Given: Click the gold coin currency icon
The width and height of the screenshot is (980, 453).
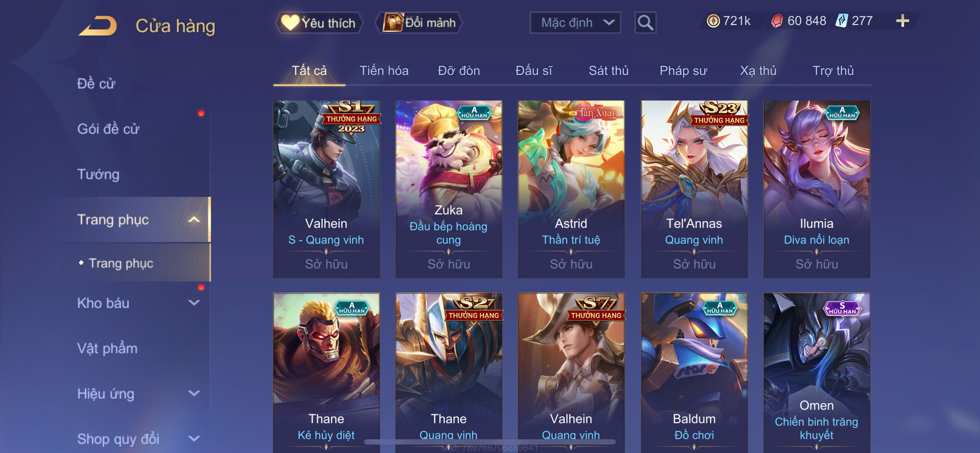Looking at the screenshot, I should [713, 20].
